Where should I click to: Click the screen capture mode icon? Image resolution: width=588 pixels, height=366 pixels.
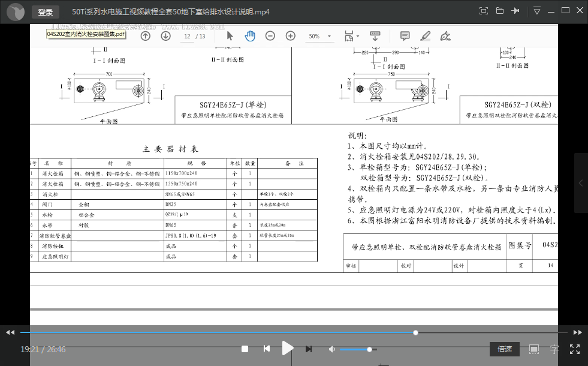[x=534, y=349]
